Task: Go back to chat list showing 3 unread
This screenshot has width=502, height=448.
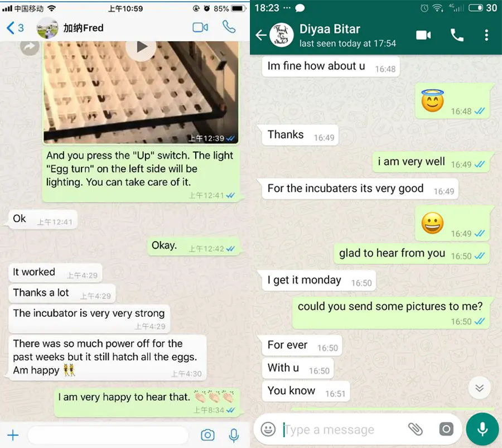Action: click(15, 28)
